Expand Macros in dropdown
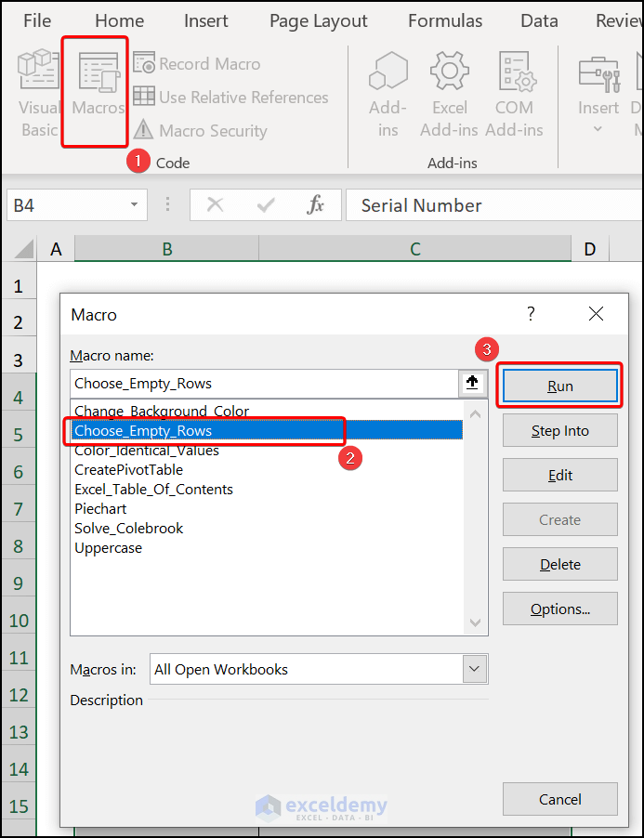Image resolution: width=644 pixels, height=838 pixels. (475, 669)
